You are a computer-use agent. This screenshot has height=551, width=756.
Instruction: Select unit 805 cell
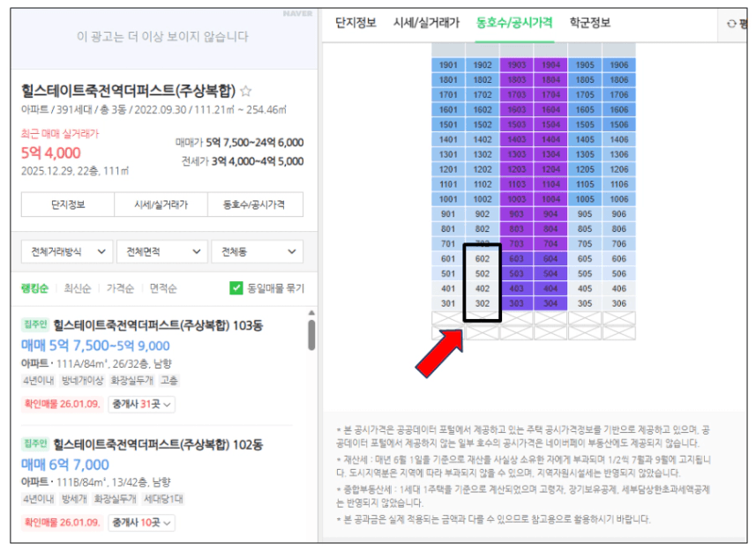pos(585,229)
